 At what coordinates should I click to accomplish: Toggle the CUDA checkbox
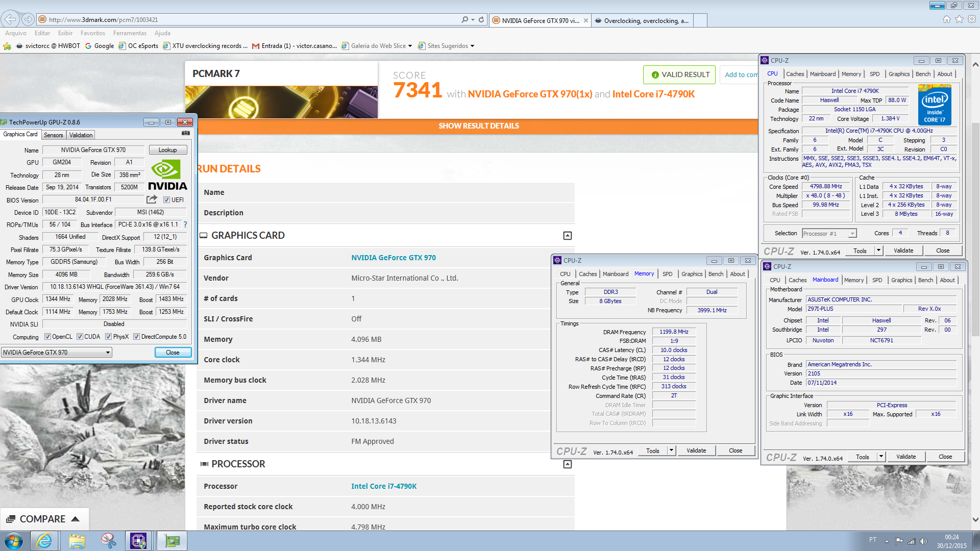(80, 337)
